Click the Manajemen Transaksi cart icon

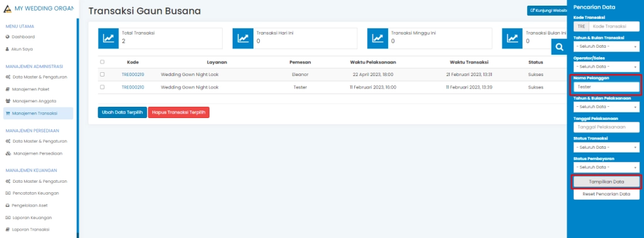tap(8, 113)
